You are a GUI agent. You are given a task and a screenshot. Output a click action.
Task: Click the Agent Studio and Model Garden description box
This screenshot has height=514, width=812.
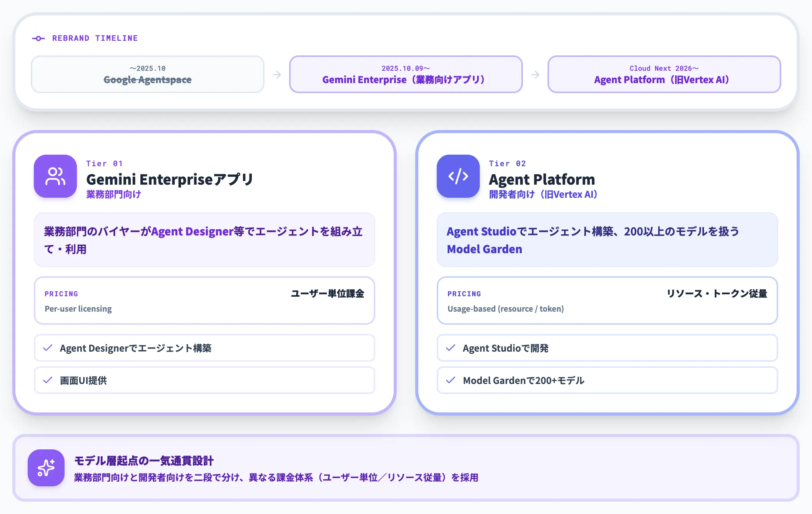(x=607, y=240)
